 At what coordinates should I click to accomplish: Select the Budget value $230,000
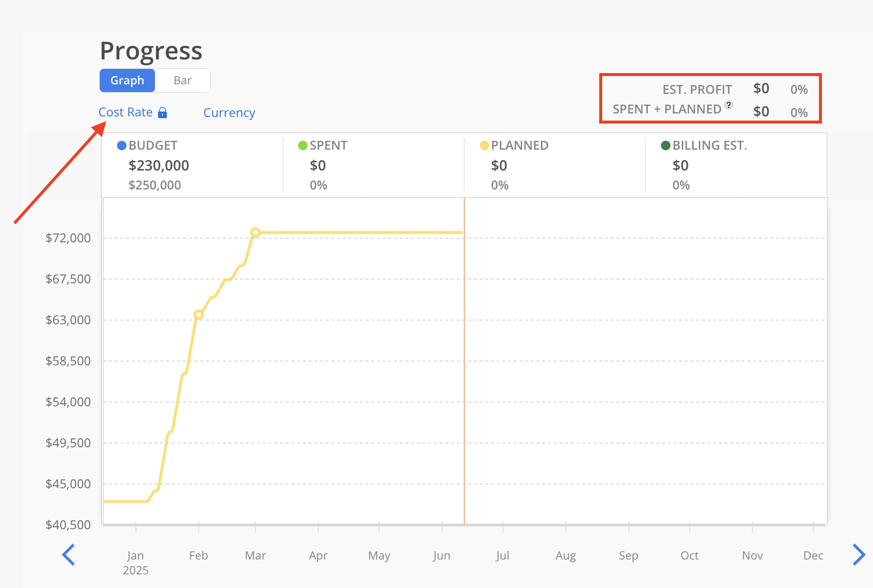[159, 166]
